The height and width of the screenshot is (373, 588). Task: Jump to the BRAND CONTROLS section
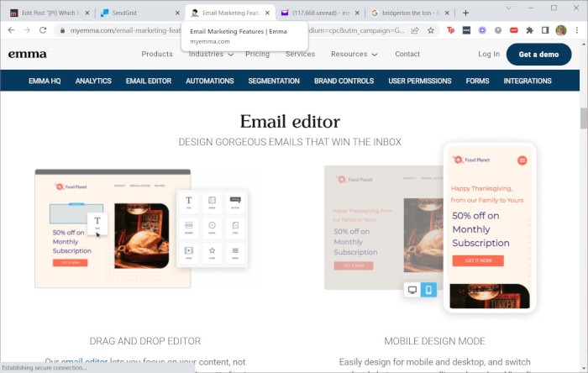tap(344, 81)
